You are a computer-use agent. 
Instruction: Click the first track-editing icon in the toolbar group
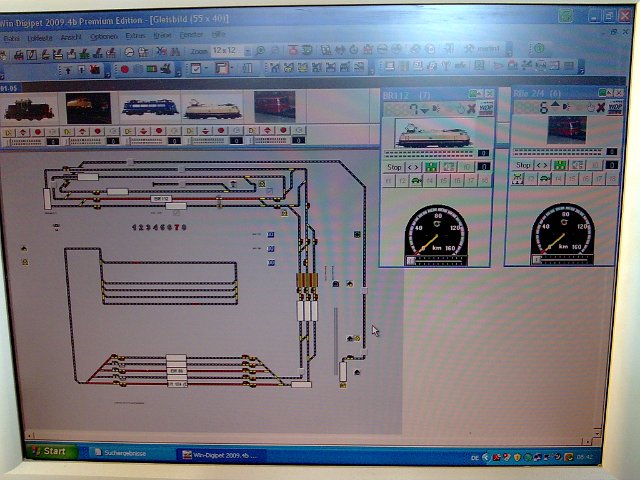[x=275, y=68]
